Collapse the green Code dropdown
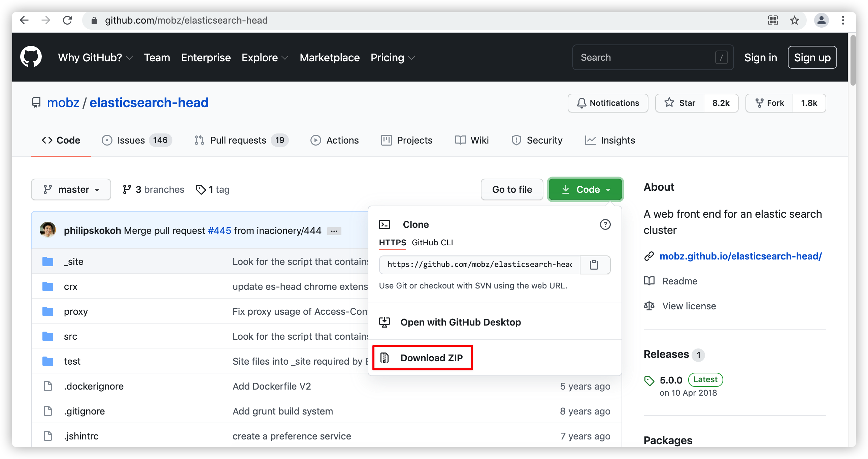This screenshot has height=459, width=868. [585, 189]
